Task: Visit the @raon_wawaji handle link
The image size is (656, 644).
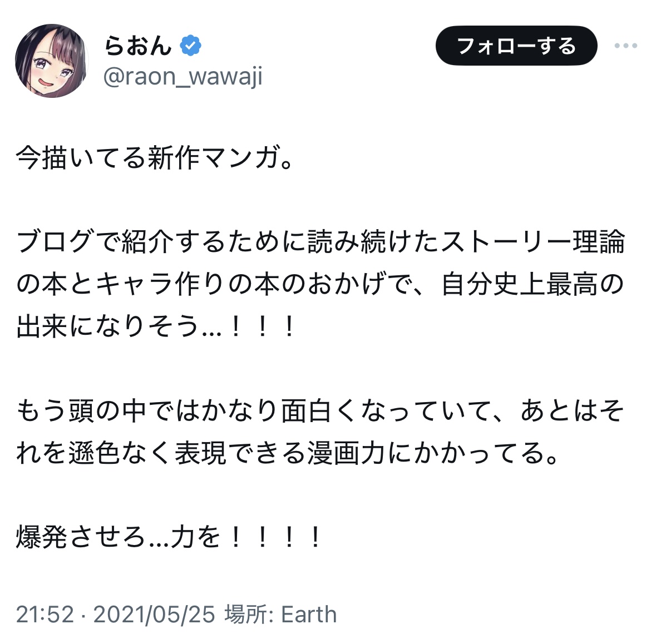Action: [x=183, y=77]
